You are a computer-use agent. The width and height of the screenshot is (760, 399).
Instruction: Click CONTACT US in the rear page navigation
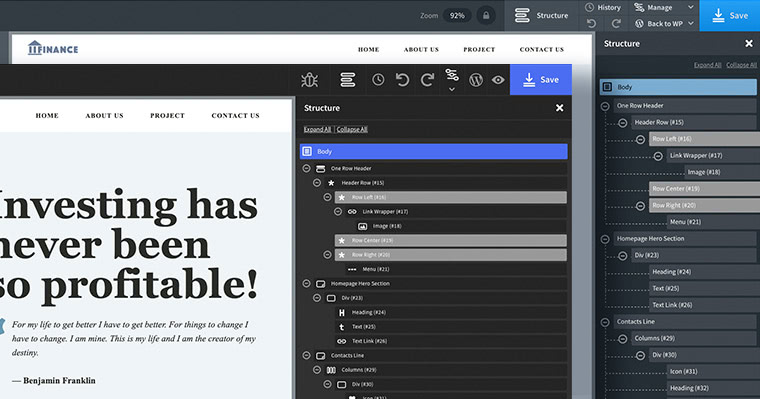[542, 49]
